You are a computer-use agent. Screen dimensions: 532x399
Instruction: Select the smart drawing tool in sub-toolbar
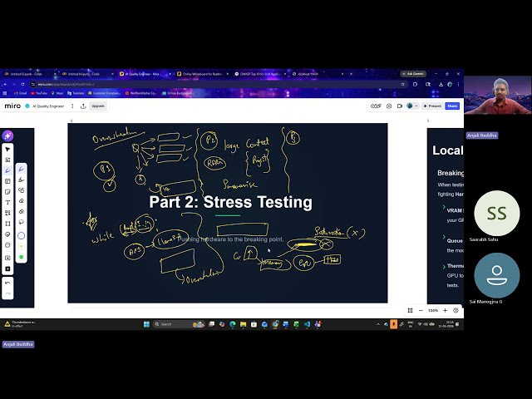click(x=21, y=190)
